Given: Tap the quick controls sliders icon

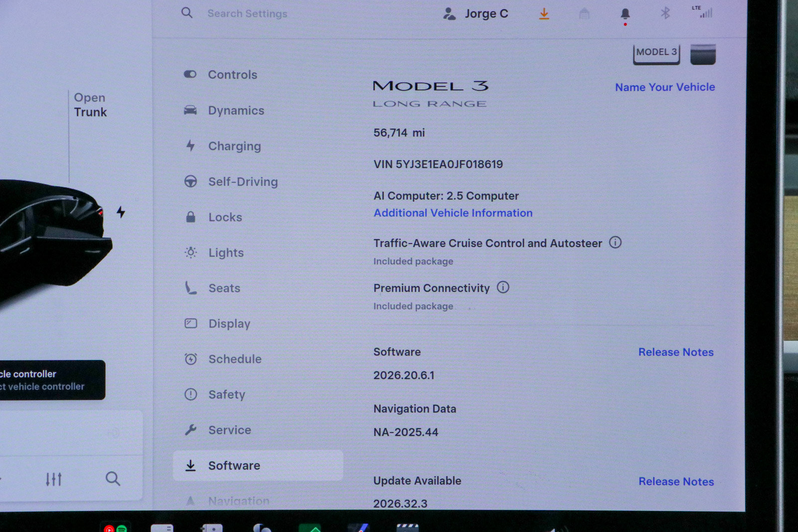Looking at the screenshot, I should click(53, 479).
